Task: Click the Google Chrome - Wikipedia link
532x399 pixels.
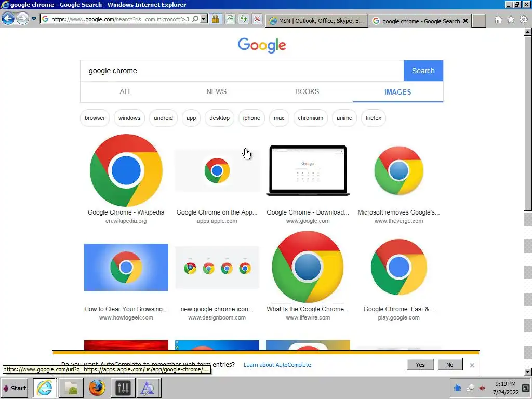Action: click(x=126, y=212)
